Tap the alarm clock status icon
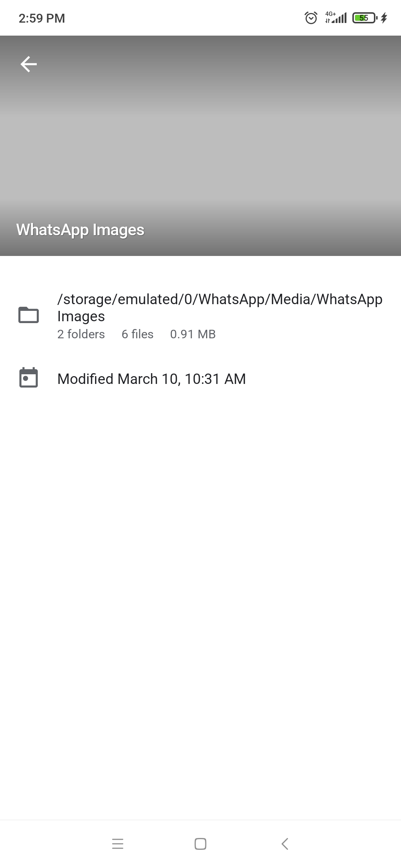The height and width of the screenshot is (868, 401). 311,17
